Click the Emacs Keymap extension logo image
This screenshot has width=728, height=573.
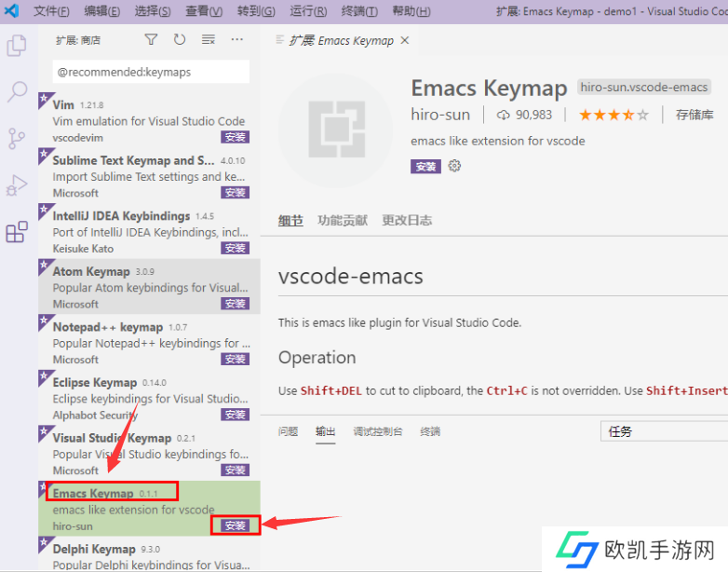click(337, 130)
